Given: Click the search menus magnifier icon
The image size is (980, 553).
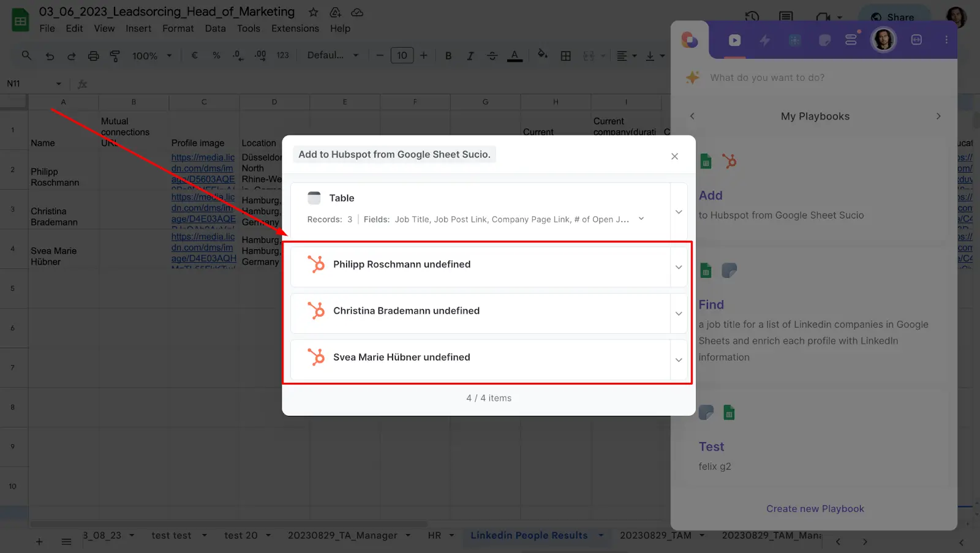Looking at the screenshot, I should pyautogui.click(x=26, y=55).
